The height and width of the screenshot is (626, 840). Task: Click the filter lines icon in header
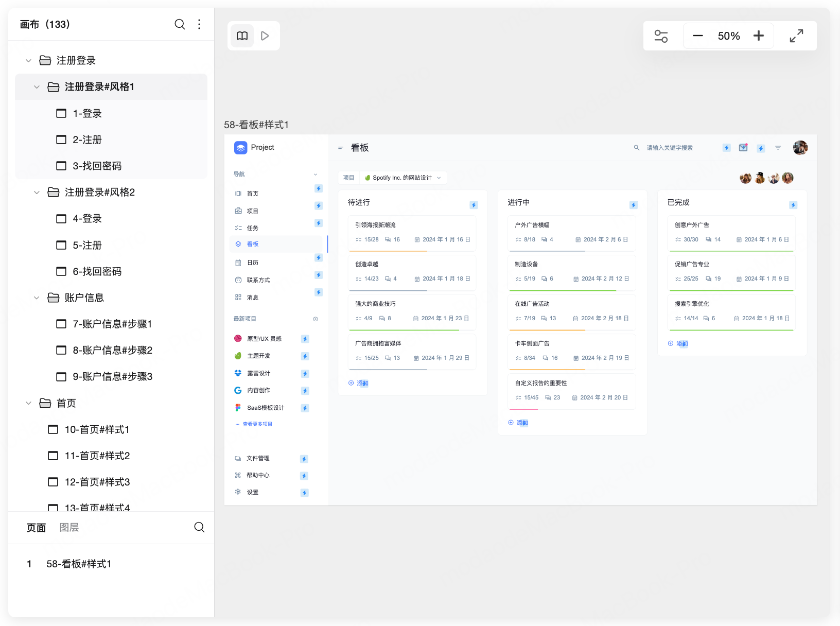pyautogui.click(x=778, y=148)
